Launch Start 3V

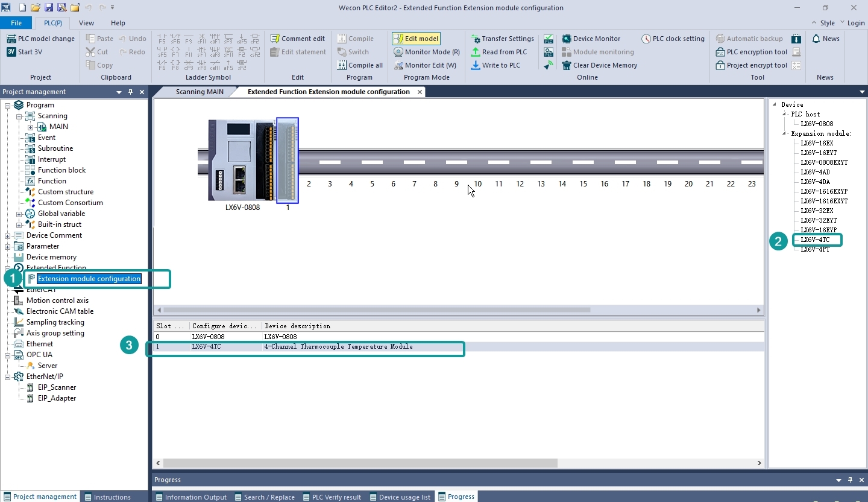coord(24,52)
